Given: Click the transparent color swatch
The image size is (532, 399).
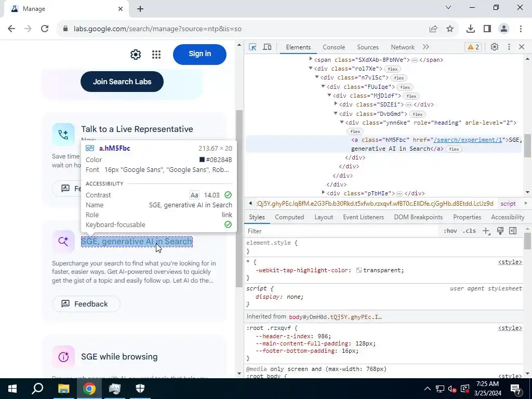Looking at the screenshot, I should coord(359,270).
